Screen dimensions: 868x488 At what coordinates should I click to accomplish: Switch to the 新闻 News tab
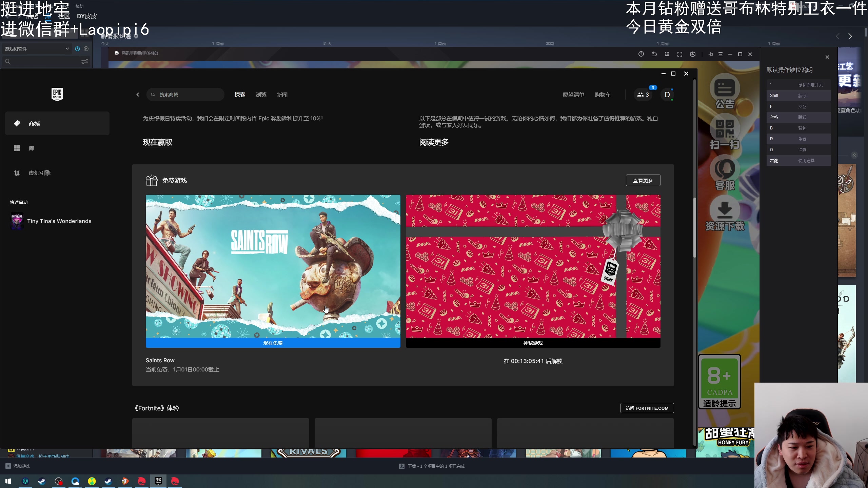[x=282, y=95]
